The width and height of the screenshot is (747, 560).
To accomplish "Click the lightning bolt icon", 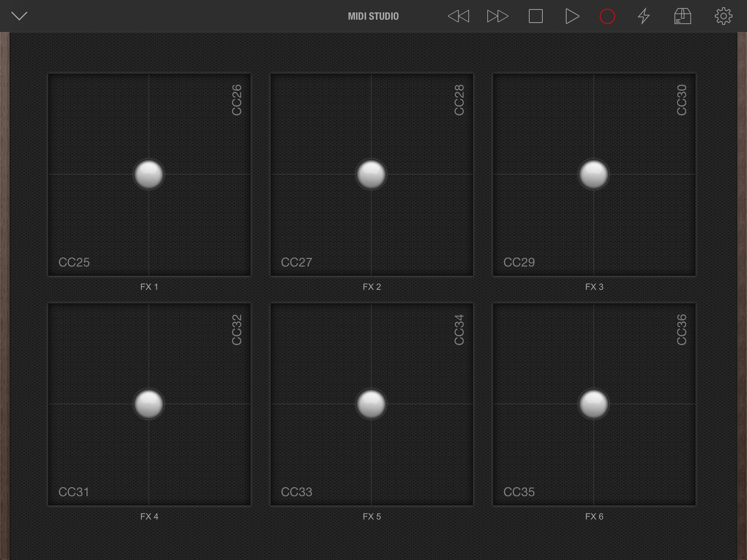I will (644, 16).
